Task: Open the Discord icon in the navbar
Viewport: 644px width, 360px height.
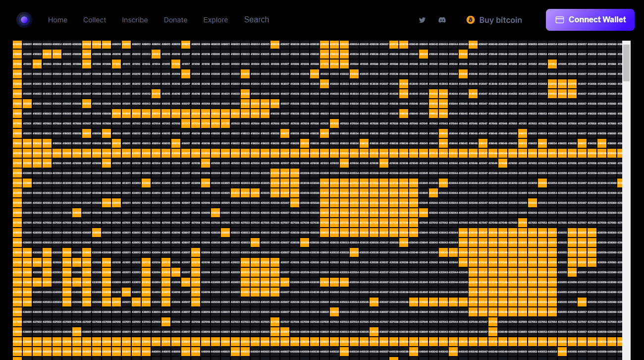Action: point(442,20)
